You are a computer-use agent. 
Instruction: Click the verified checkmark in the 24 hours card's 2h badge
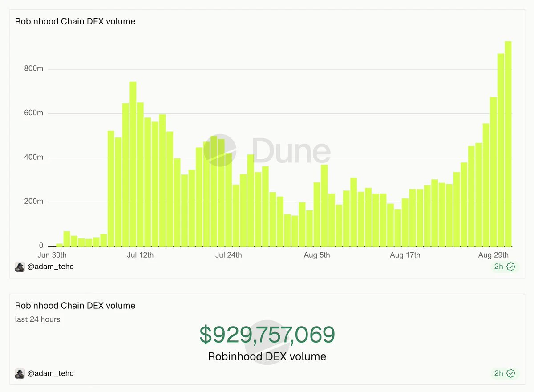(511, 373)
